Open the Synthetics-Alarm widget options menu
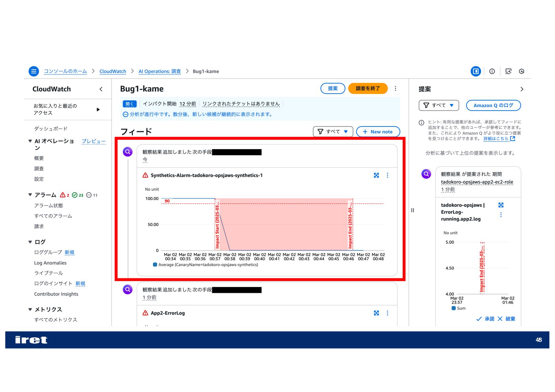555x392 pixels. click(x=387, y=175)
